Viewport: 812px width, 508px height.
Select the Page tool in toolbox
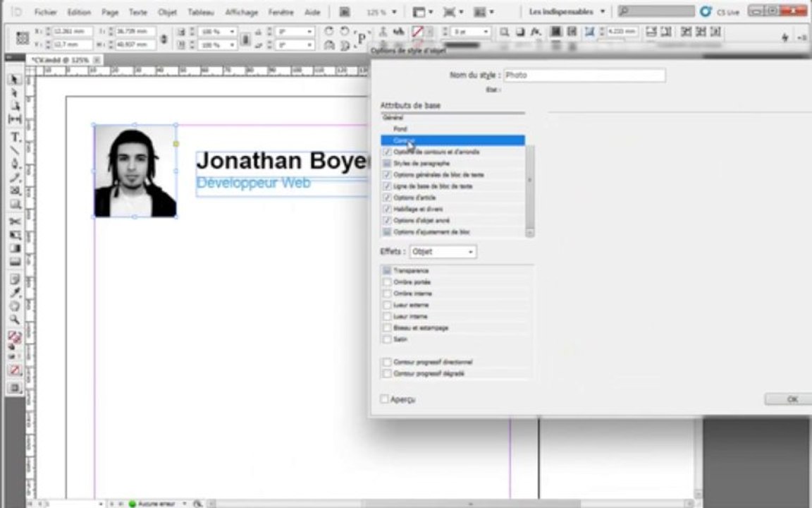tap(15, 106)
